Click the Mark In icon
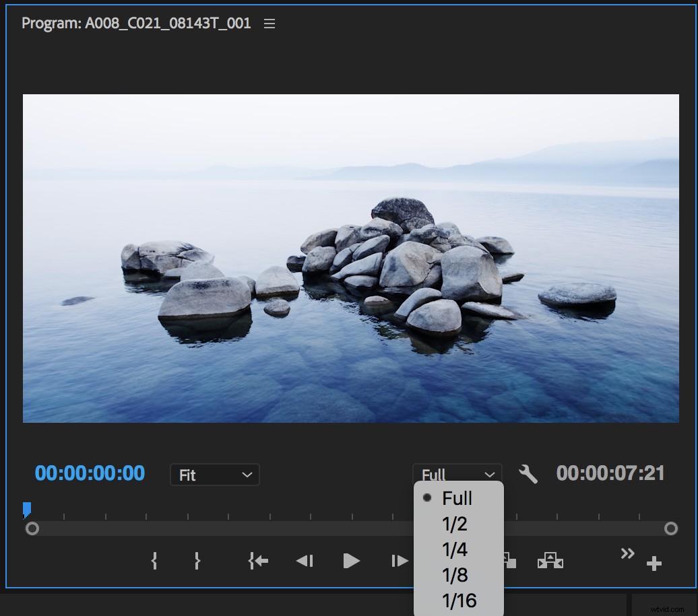698x616 pixels. coord(154,560)
